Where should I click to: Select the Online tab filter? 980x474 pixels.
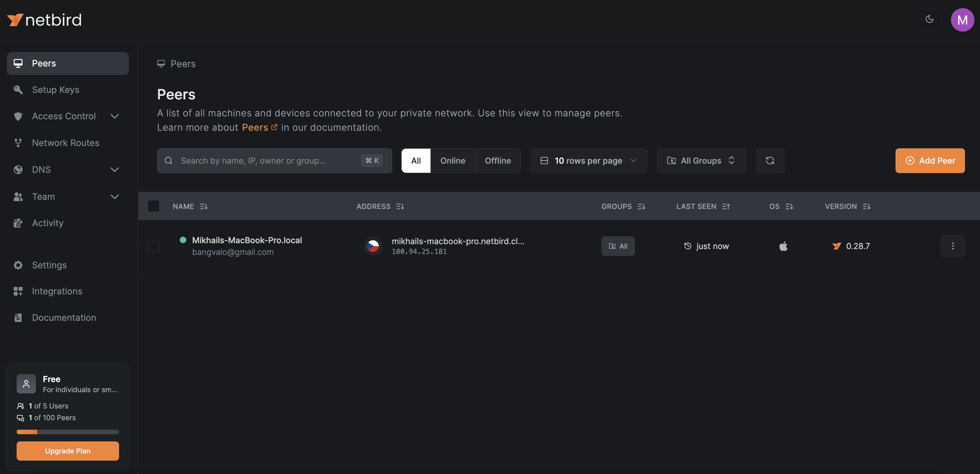tap(452, 160)
